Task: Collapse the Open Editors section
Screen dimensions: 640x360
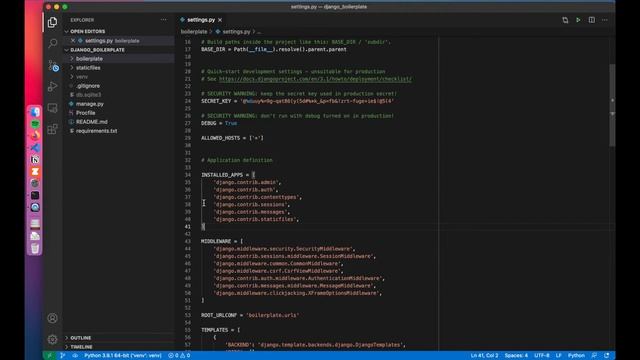Action: (87, 31)
